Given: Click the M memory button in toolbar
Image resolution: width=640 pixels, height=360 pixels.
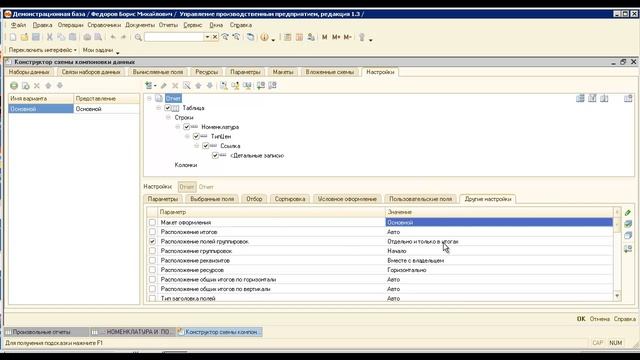Looking at the screenshot, I should coord(324,37).
